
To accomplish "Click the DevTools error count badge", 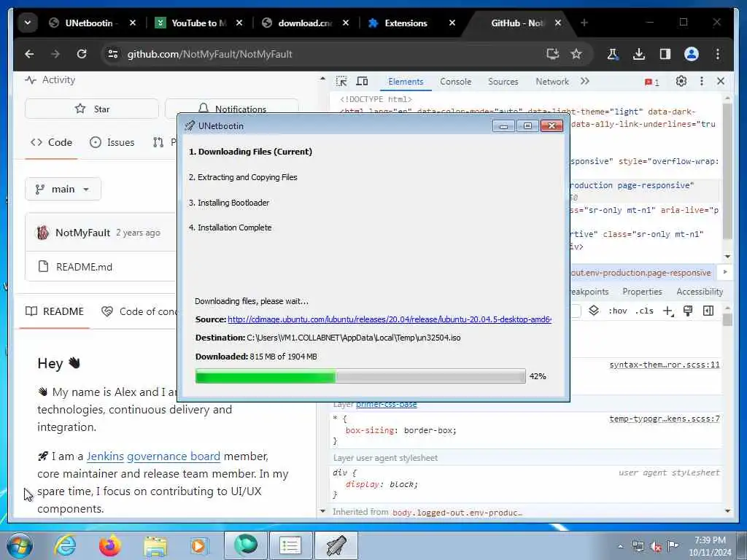I will click(651, 82).
